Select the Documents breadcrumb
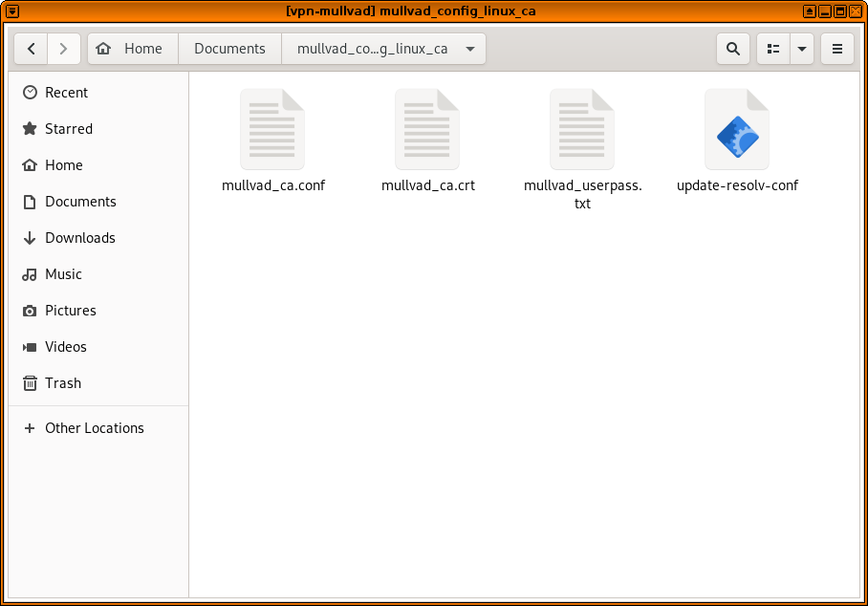The height and width of the screenshot is (606, 868). pos(229,49)
